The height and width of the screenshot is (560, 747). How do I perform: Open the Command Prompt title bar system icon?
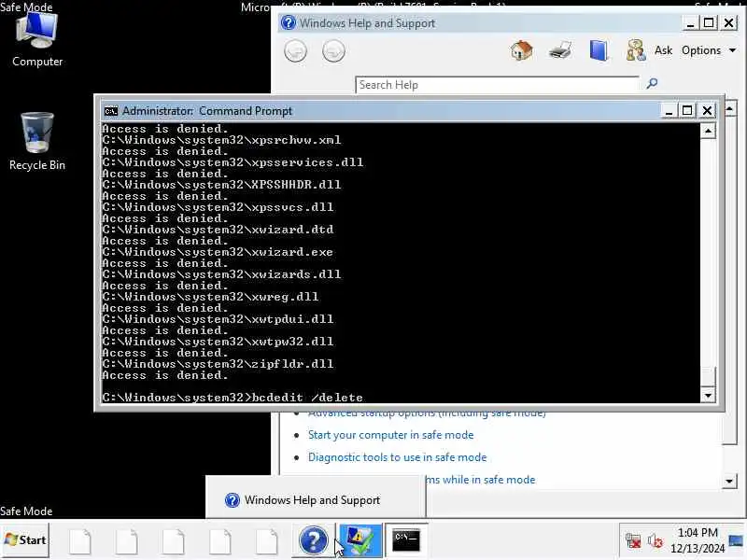click(x=110, y=111)
